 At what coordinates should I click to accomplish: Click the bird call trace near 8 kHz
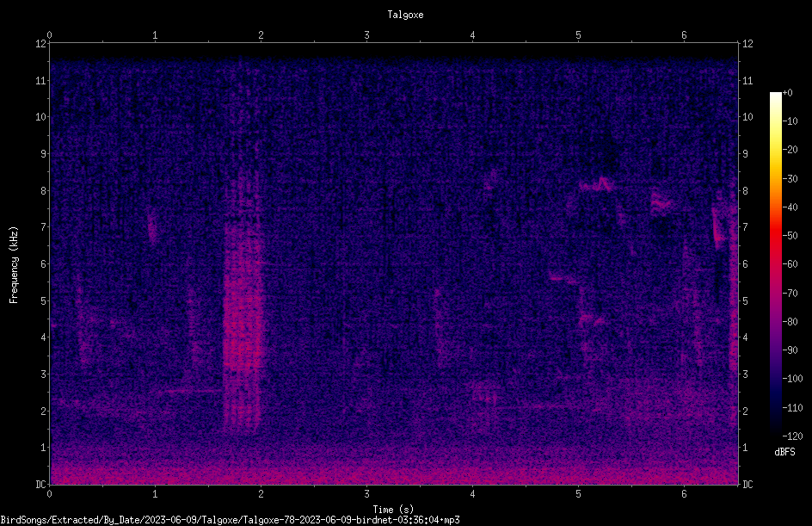[597, 184]
